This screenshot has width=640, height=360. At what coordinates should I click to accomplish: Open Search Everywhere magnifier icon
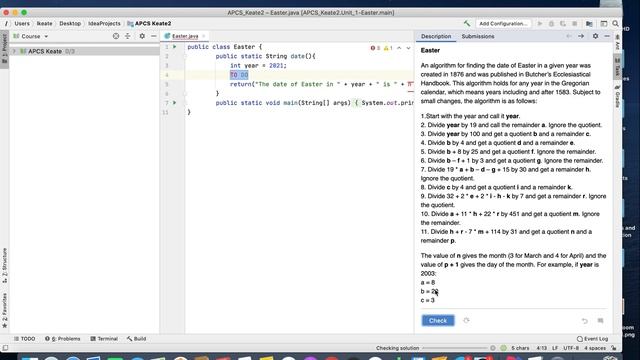(616, 24)
